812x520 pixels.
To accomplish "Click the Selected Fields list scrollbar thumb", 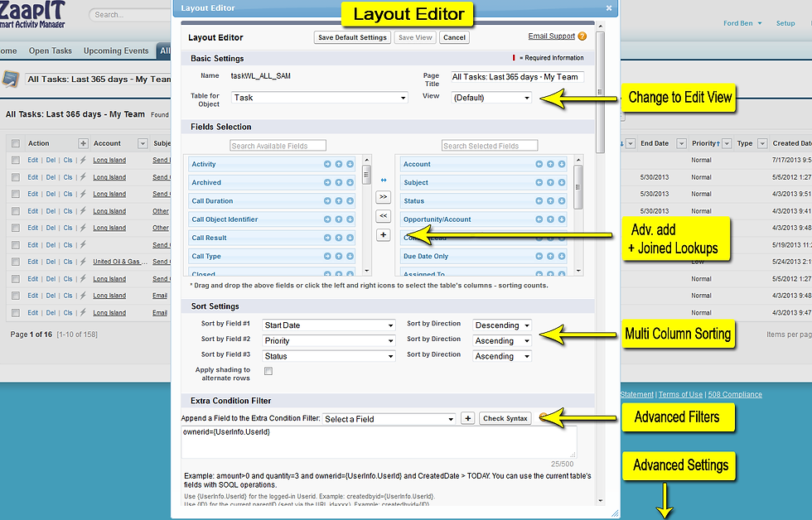I will click(x=578, y=187).
